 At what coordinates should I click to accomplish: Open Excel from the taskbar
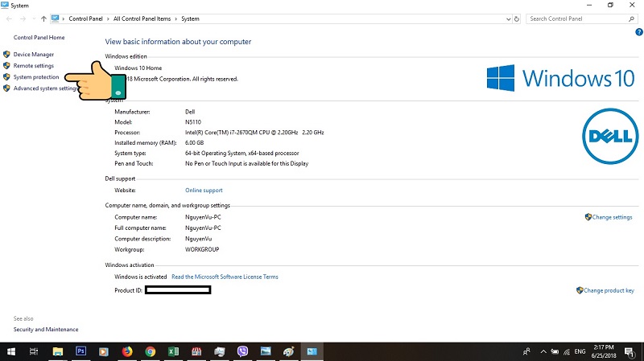click(173, 351)
